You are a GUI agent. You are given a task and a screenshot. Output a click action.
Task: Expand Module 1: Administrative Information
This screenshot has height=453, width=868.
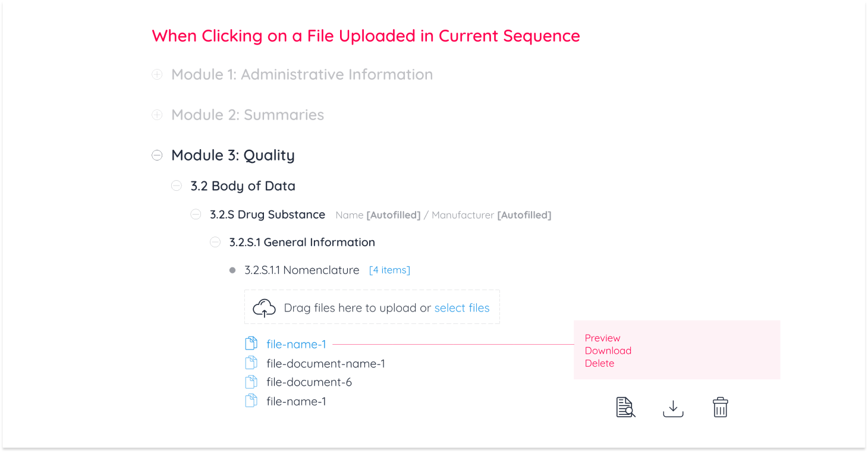[157, 74]
